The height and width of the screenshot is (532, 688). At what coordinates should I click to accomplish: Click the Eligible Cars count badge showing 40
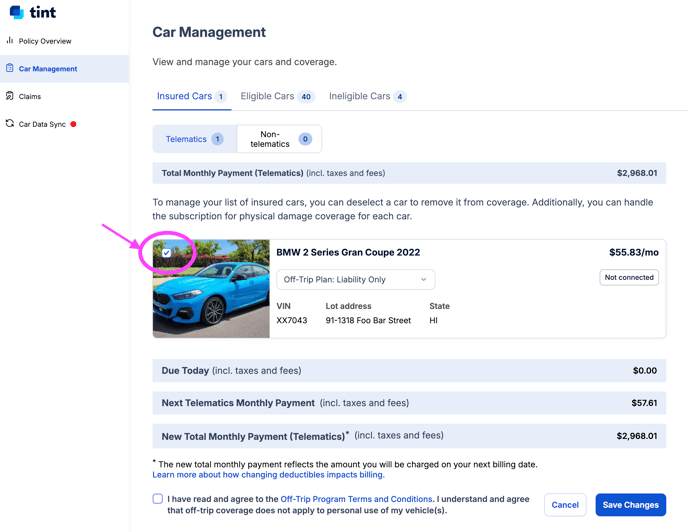306,97
